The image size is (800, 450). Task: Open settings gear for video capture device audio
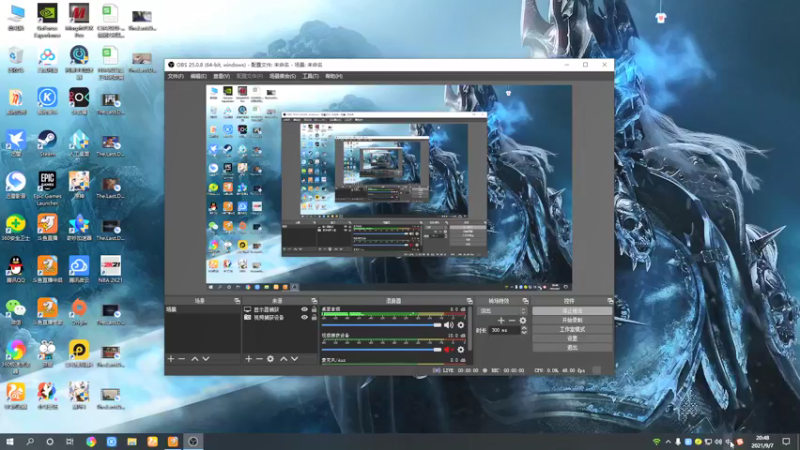[461, 349]
